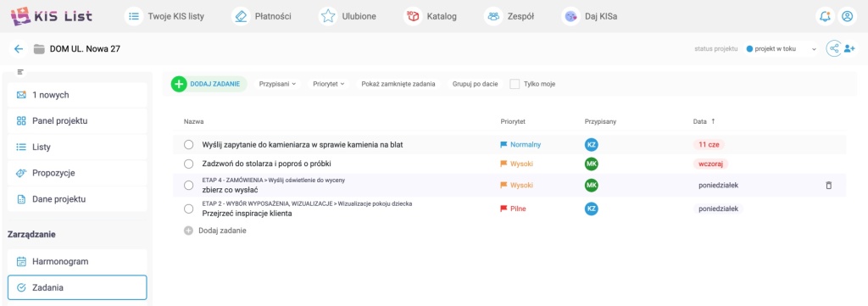Screen dimensions: 868x306
Task: Click the green plus Dodaj zadanie icon
Action: click(179, 84)
